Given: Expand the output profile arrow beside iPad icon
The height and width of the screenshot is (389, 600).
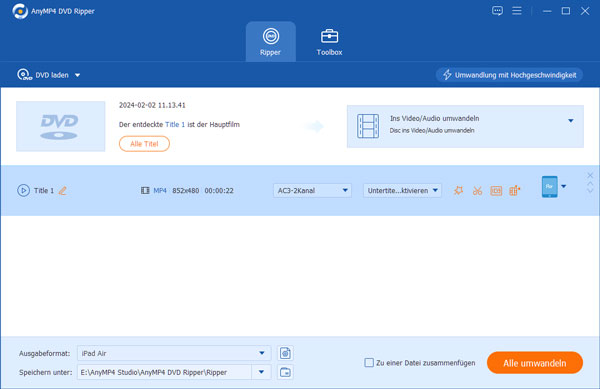Looking at the screenshot, I should click(x=564, y=187).
